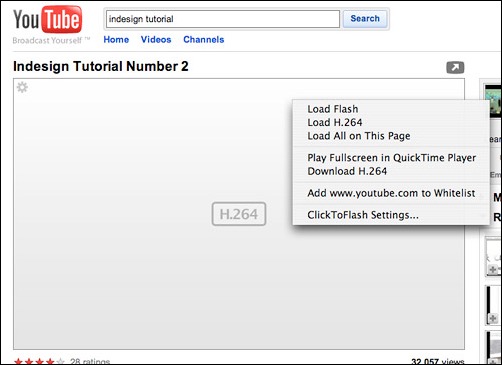Click the pop-out arrow icon above video

pyautogui.click(x=455, y=68)
